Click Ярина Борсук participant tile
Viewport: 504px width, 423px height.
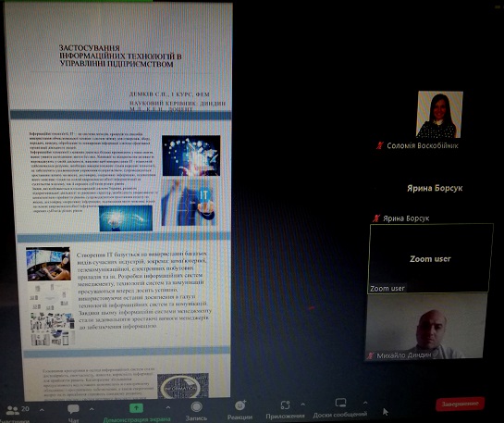click(435, 188)
